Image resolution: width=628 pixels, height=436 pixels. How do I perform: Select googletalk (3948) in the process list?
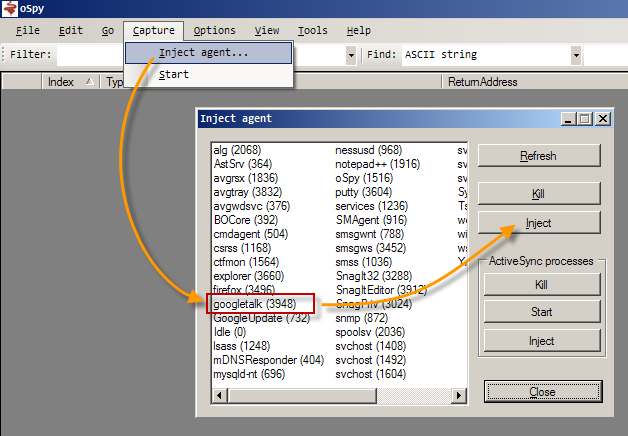[254, 303]
